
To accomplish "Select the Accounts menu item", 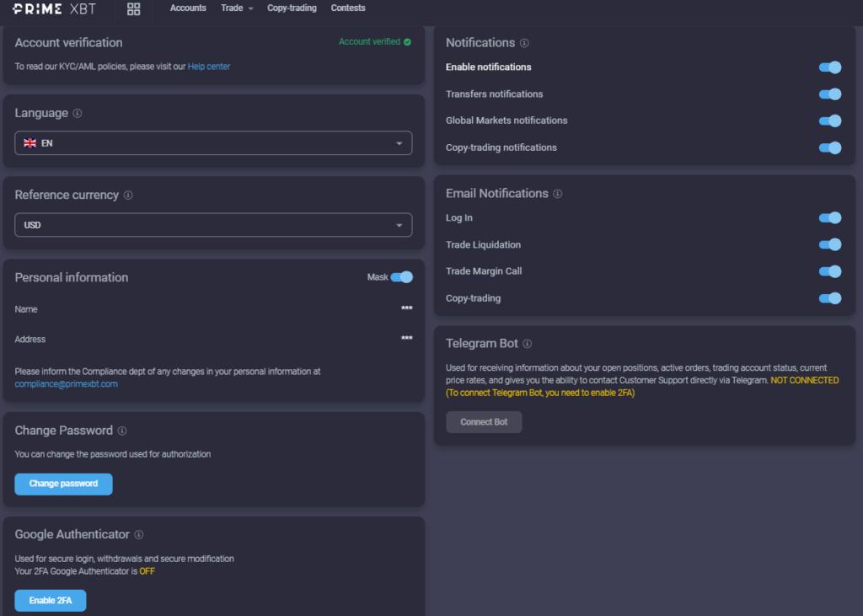I will coord(188,8).
